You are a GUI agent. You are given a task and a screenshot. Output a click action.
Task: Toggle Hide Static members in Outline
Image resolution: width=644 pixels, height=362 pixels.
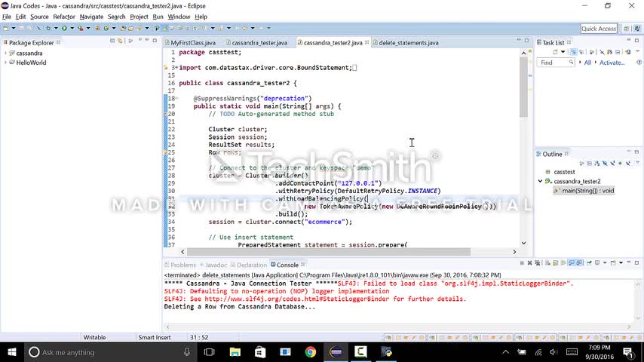point(612,163)
